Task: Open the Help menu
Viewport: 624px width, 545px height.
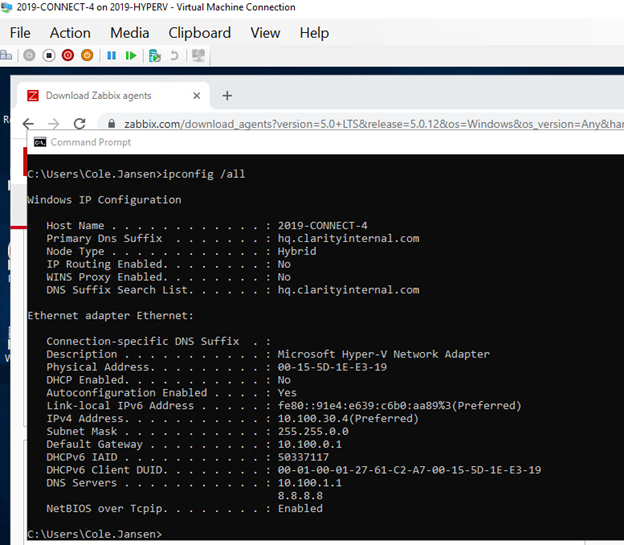Action: coord(314,33)
